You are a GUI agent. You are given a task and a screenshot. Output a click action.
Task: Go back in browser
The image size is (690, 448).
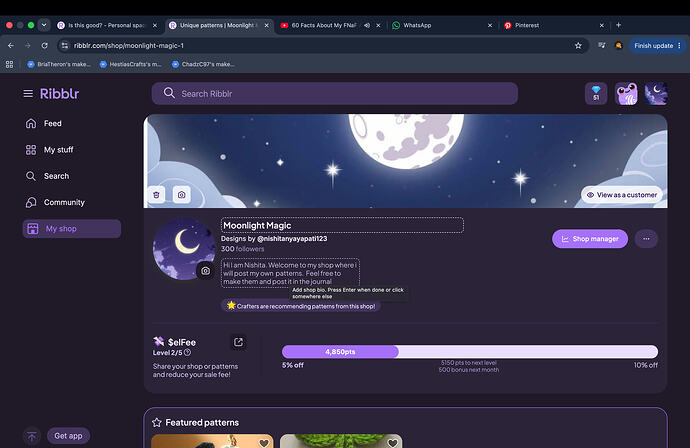point(11,45)
